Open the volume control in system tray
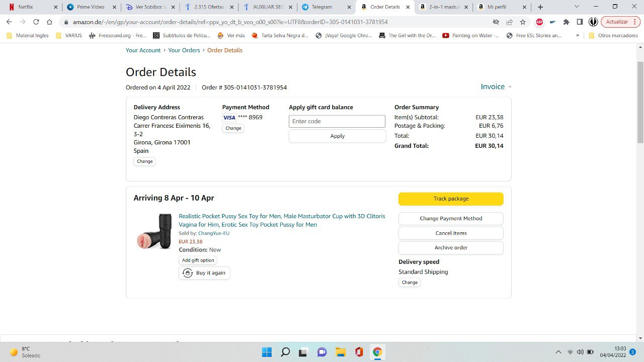The height and width of the screenshot is (362, 644). pyautogui.click(x=580, y=352)
